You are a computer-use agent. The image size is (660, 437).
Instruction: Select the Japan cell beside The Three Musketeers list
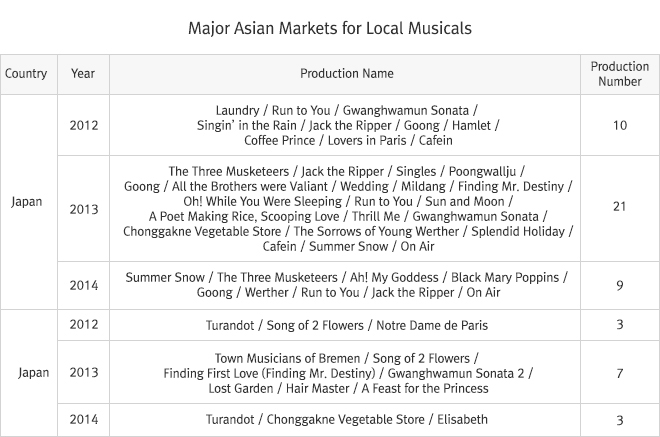click(27, 202)
